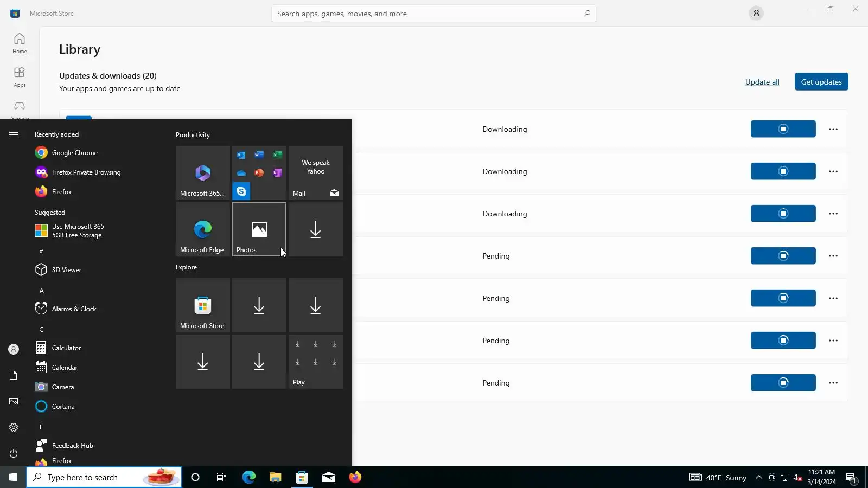Click the user account icon in Start rail
Image resolution: width=868 pixels, height=488 pixels.
[14, 349]
